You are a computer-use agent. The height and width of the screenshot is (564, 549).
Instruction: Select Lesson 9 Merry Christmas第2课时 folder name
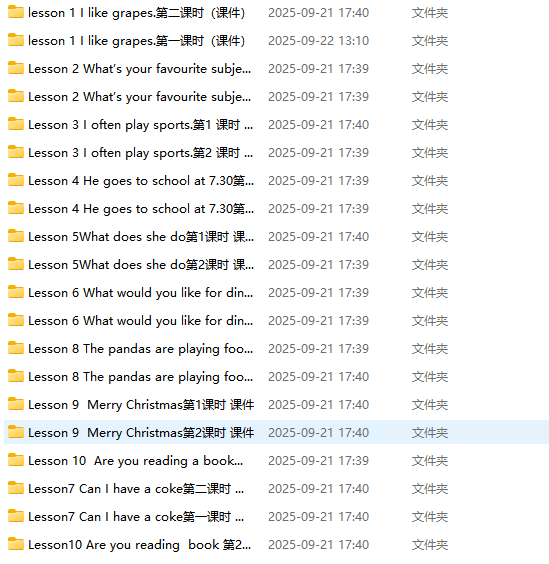pyautogui.click(x=141, y=432)
